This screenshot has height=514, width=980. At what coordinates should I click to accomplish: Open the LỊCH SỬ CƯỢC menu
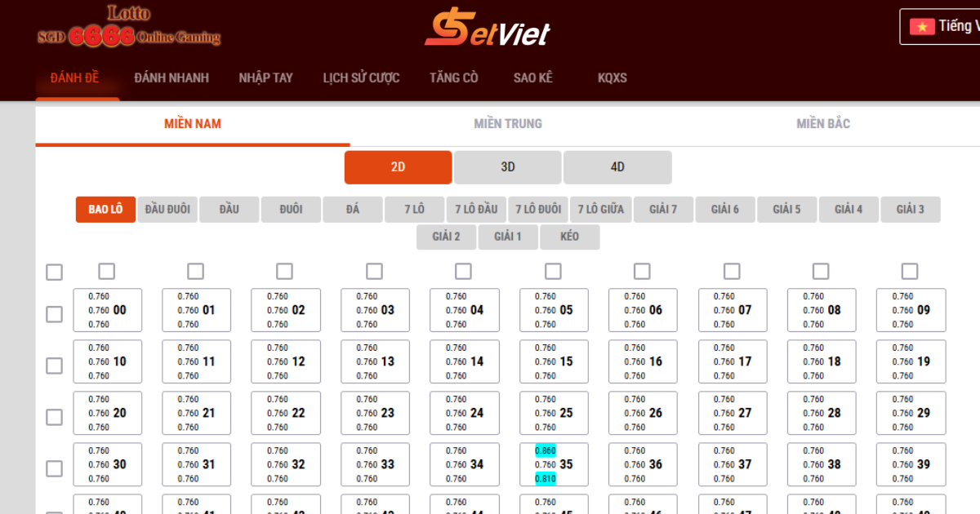pos(361,78)
